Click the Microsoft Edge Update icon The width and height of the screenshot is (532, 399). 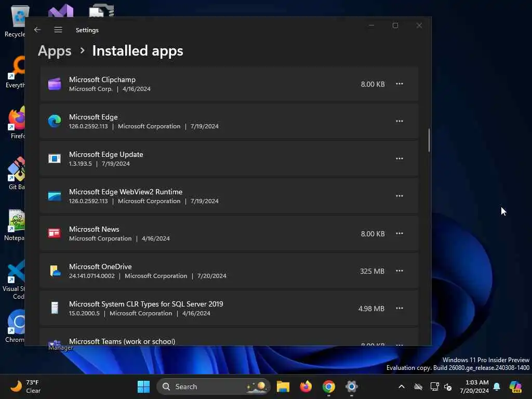tap(55, 158)
